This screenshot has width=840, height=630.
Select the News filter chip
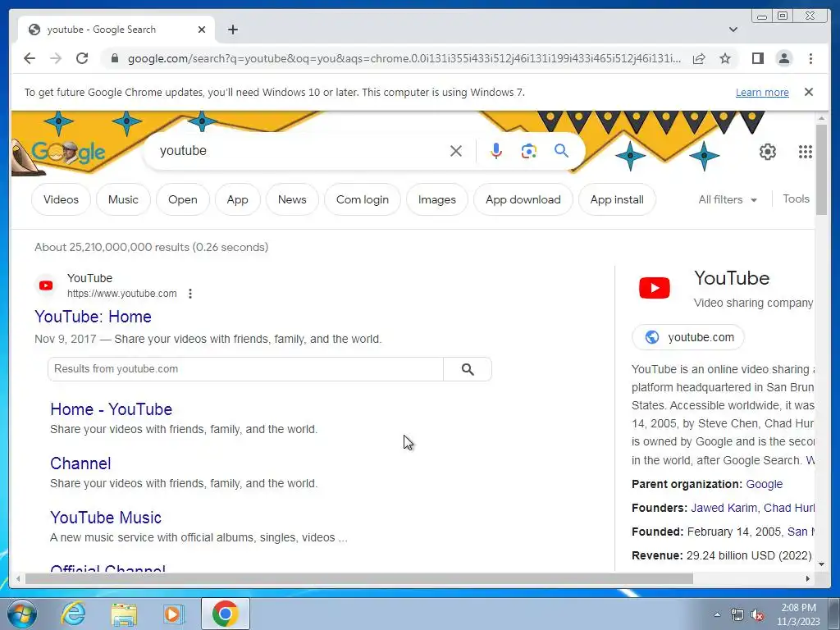click(292, 199)
